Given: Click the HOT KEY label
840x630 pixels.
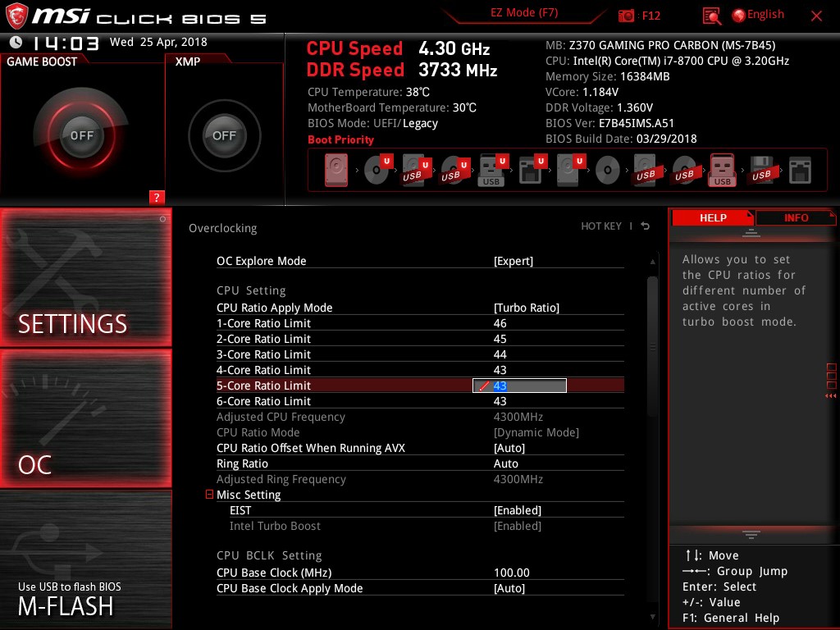Looking at the screenshot, I should point(601,226).
